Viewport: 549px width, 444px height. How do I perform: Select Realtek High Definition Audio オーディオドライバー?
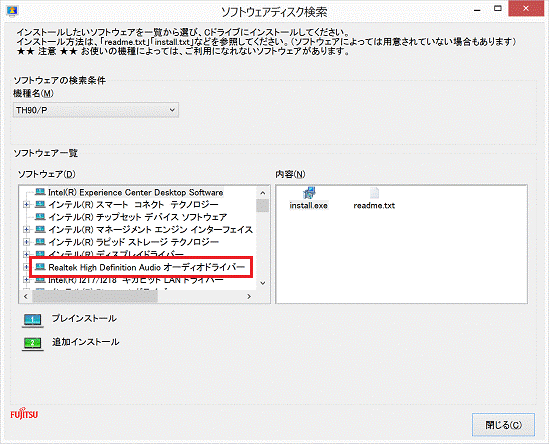pyautogui.click(x=146, y=267)
